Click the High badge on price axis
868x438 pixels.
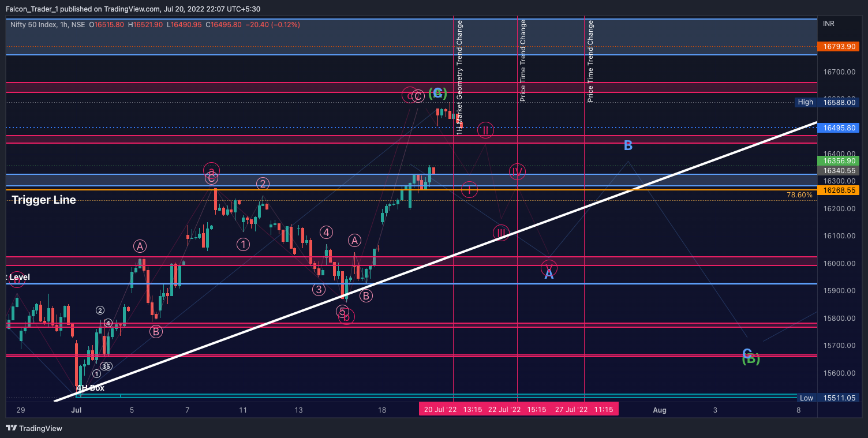tap(805, 102)
